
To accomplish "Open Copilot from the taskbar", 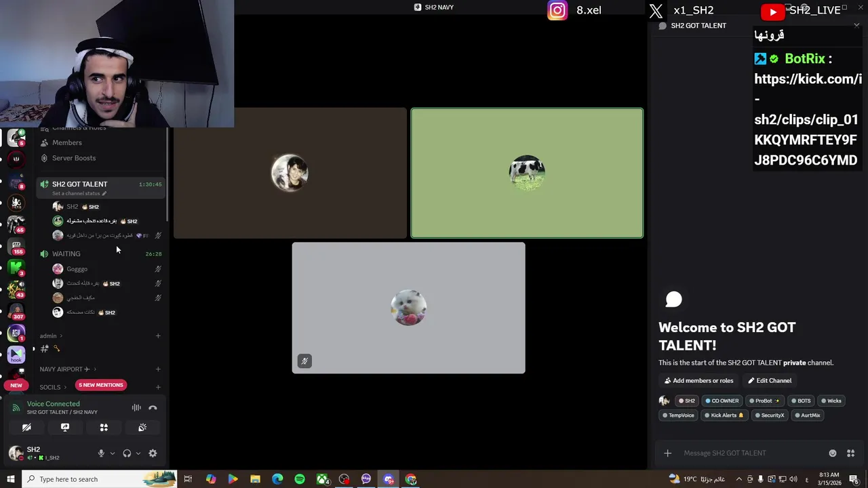I will 211,479.
